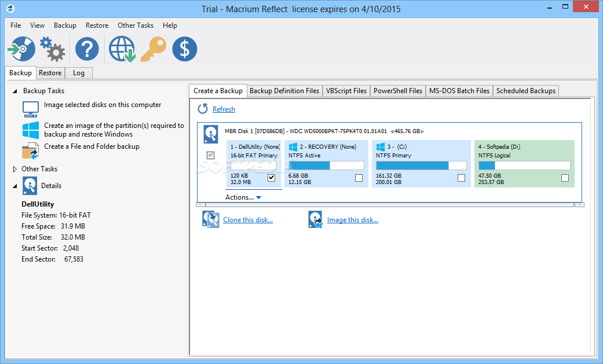Click the File and Folder backup icon
The image size is (603, 364).
point(30,150)
